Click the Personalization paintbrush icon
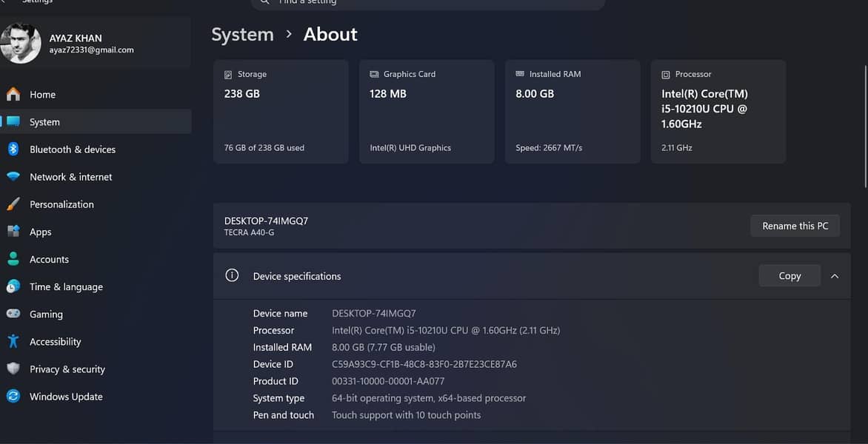The height and width of the screenshot is (444, 868). pos(13,204)
